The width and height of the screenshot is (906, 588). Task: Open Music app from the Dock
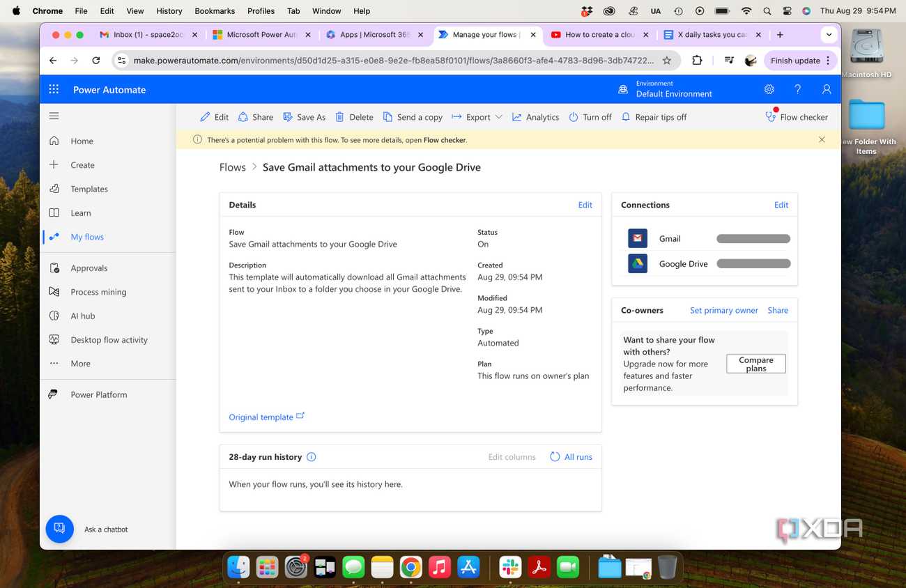pos(439,567)
